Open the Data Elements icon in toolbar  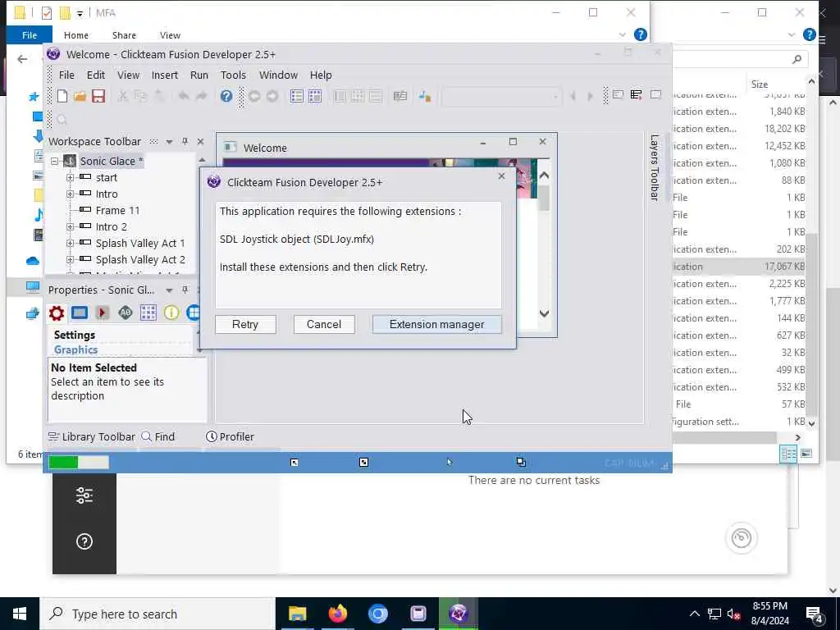tap(399, 96)
